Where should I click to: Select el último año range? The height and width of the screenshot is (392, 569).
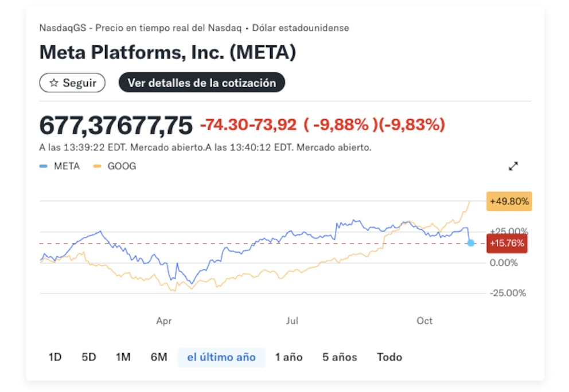[221, 357]
